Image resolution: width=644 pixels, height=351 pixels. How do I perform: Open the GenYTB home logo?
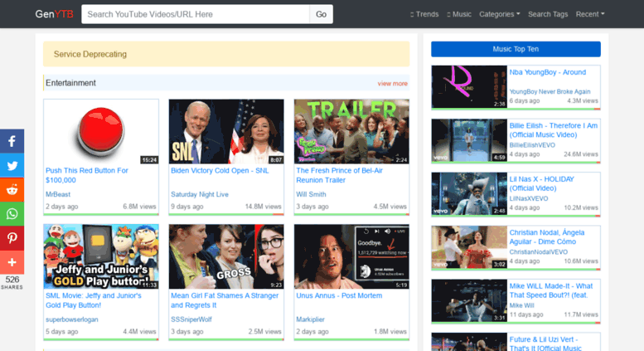tap(54, 14)
